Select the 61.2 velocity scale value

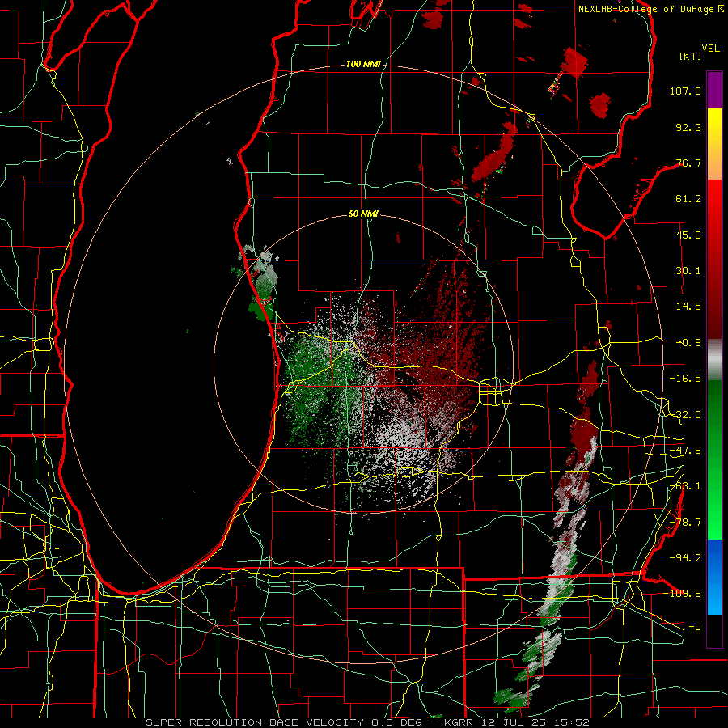click(x=688, y=199)
